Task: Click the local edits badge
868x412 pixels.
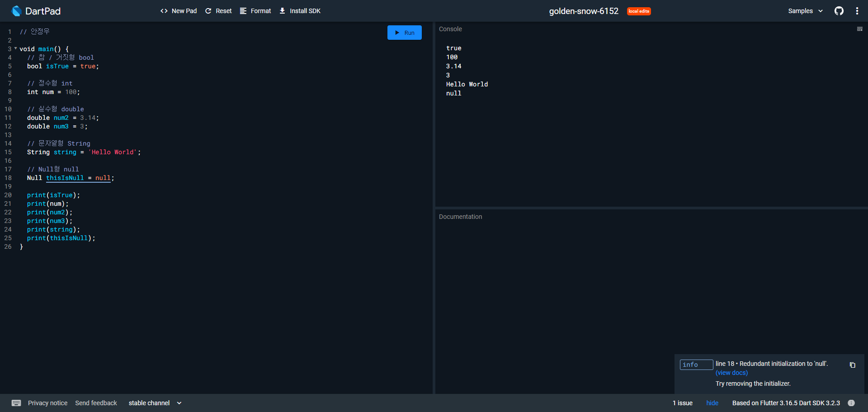Action: coord(639,11)
